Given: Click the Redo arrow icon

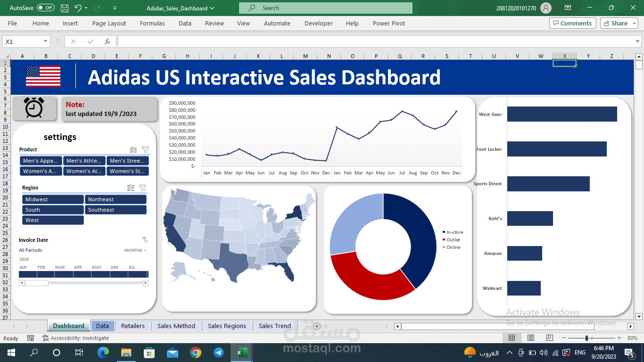Looking at the screenshot, I should pyautogui.click(x=97, y=8).
